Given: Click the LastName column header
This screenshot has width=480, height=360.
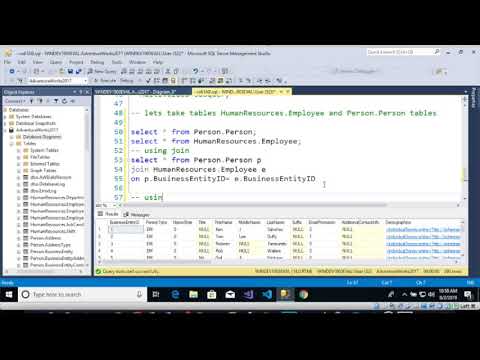Looking at the screenshot, I should (x=275, y=222).
